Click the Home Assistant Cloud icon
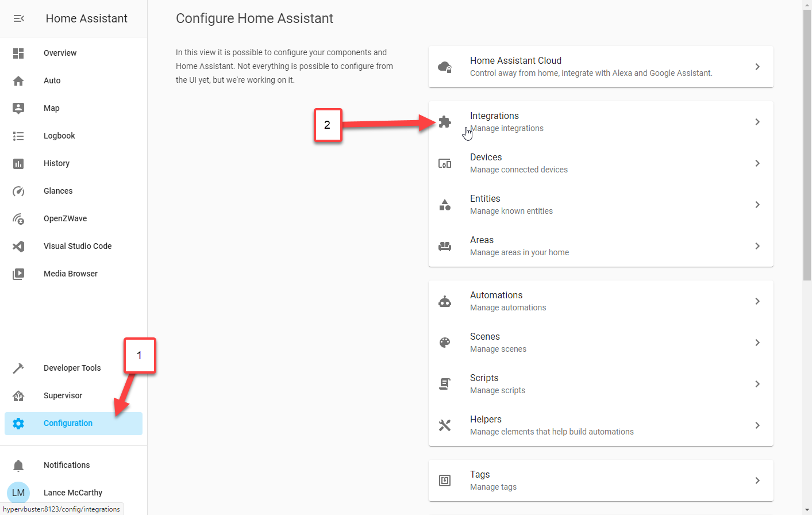Viewport: 812px width, 515px height. pyautogui.click(x=445, y=67)
